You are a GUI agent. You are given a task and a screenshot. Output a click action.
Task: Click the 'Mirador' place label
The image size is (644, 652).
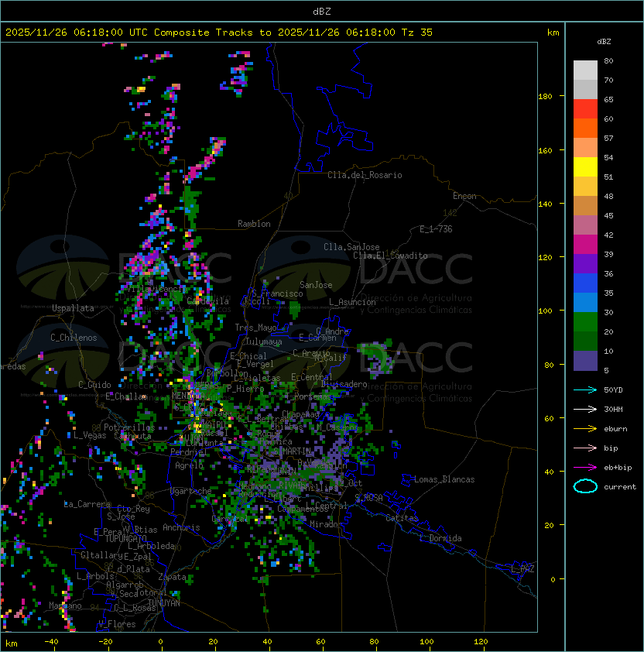pos(326,524)
